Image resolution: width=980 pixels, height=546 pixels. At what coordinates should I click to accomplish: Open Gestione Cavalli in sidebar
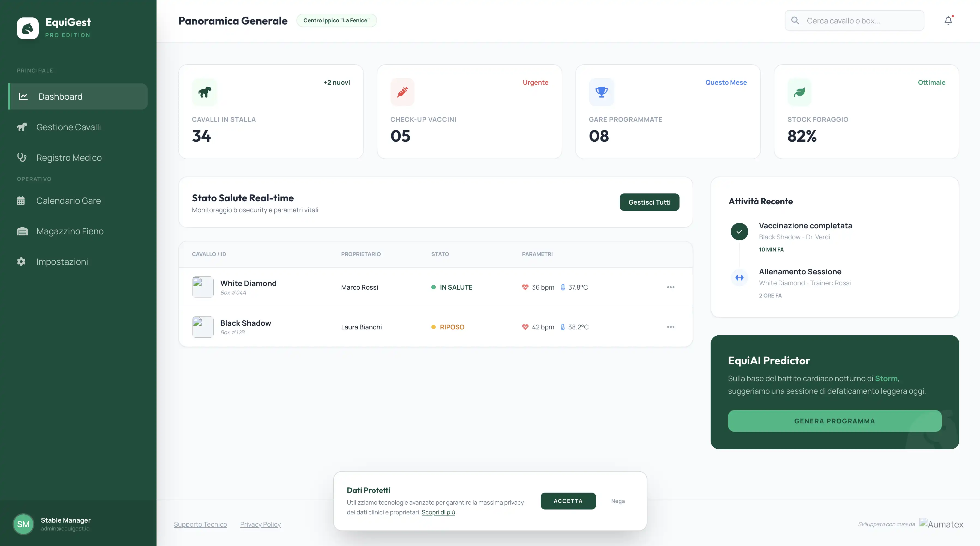(68, 127)
